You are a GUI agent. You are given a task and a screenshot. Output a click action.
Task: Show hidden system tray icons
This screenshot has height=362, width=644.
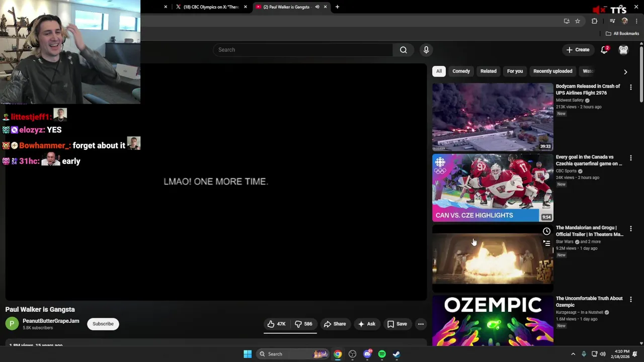coord(573,354)
